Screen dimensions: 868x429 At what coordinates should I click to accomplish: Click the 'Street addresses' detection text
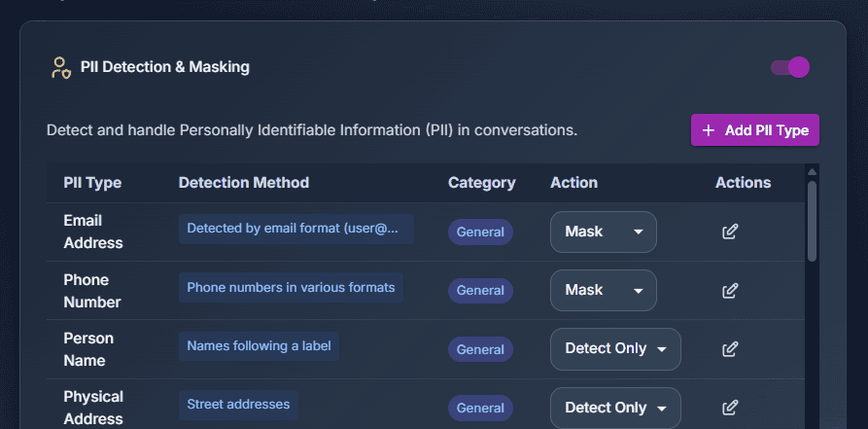(238, 405)
